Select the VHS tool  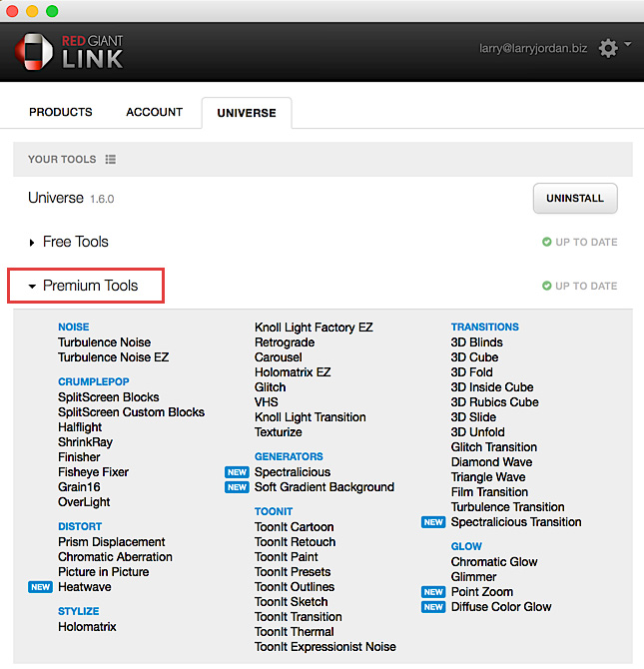(x=267, y=402)
